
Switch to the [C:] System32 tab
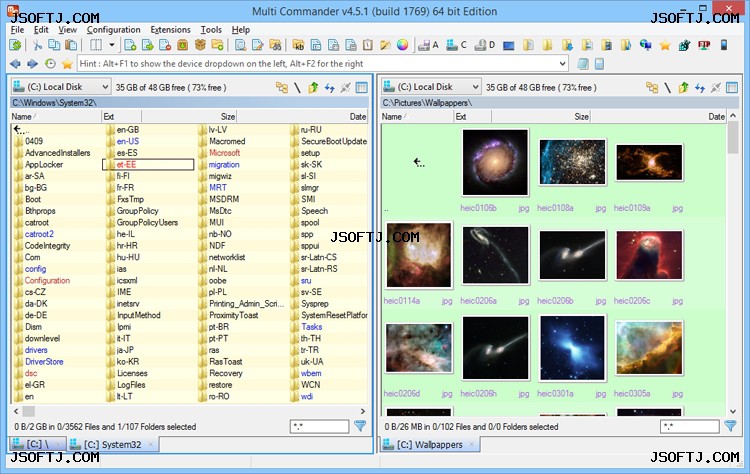tap(113, 444)
